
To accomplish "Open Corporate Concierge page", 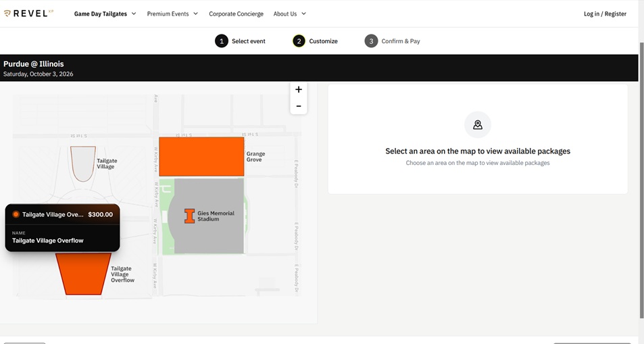I will coord(236,14).
